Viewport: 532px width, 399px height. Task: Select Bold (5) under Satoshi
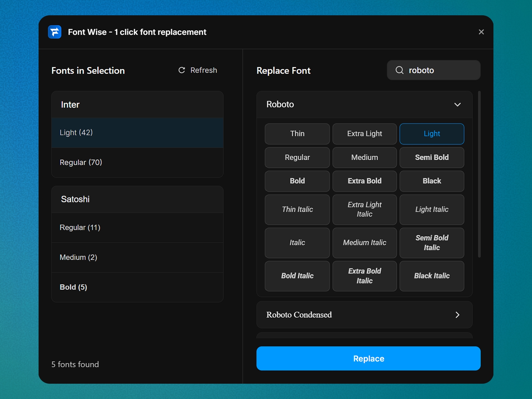click(x=137, y=287)
